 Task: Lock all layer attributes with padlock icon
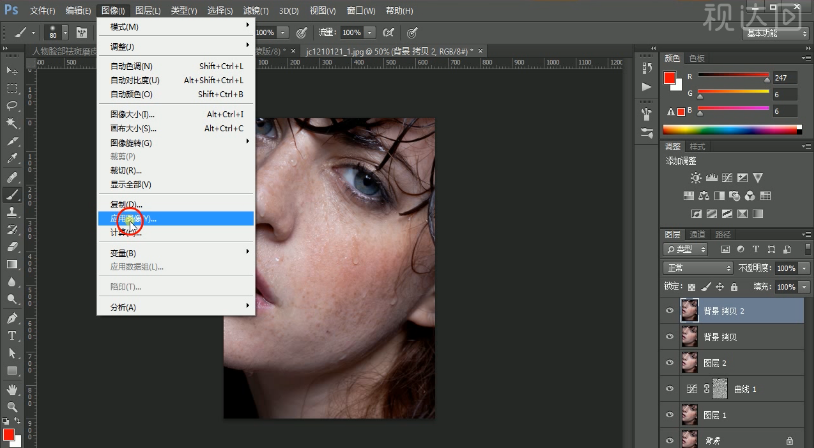(x=734, y=287)
